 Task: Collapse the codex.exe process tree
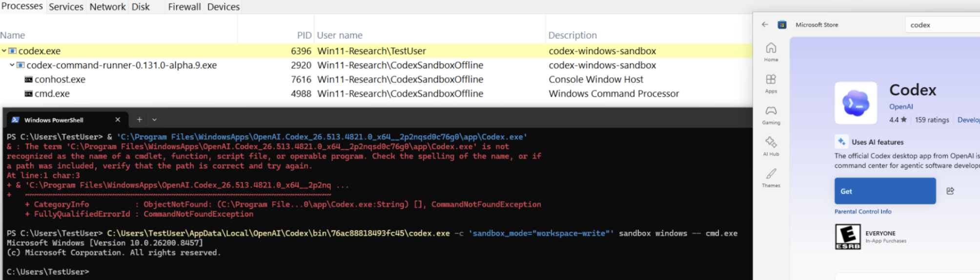tap(4, 51)
